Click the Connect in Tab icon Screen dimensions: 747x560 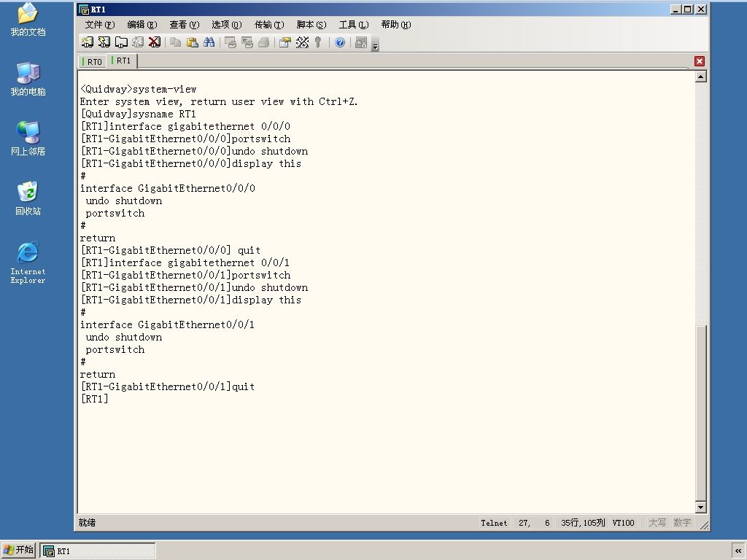point(121,42)
